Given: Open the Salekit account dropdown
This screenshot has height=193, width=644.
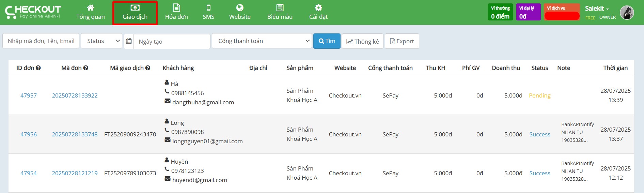Looking at the screenshot, I should coord(597,9).
